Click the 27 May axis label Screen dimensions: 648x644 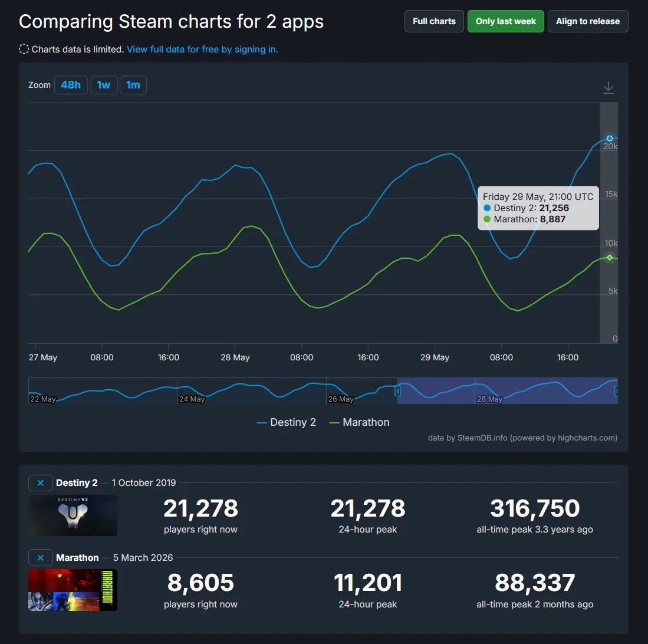pos(43,357)
